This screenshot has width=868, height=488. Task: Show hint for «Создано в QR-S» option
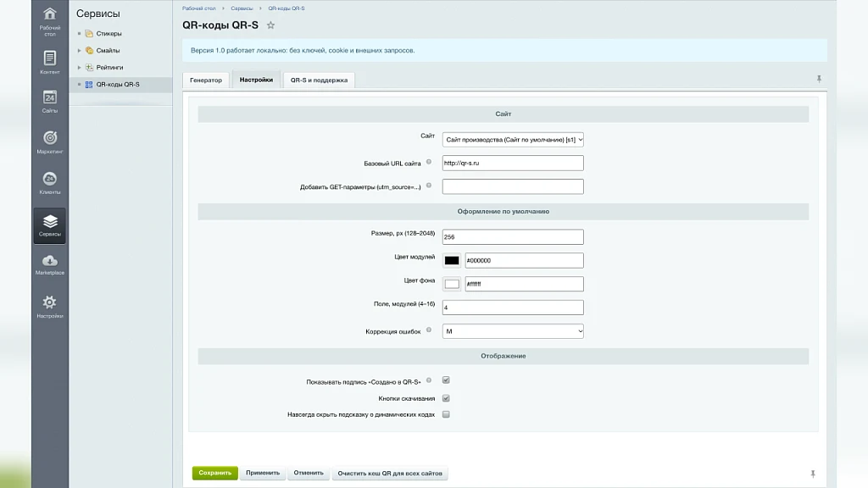point(428,380)
